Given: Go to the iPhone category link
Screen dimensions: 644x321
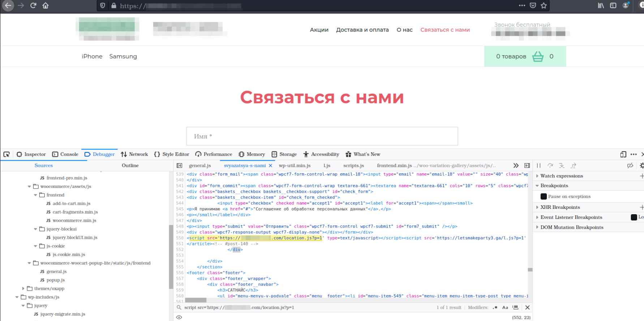Looking at the screenshot, I should pos(92,56).
